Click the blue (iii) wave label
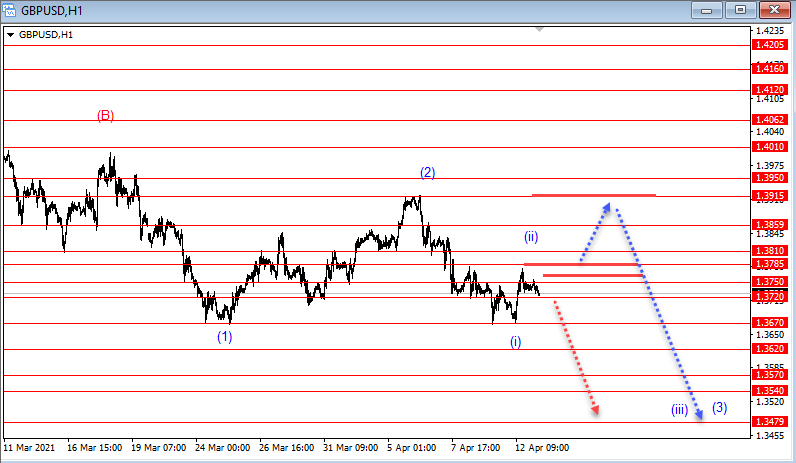The width and height of the screenshot is (796, 463). [679, 409]
